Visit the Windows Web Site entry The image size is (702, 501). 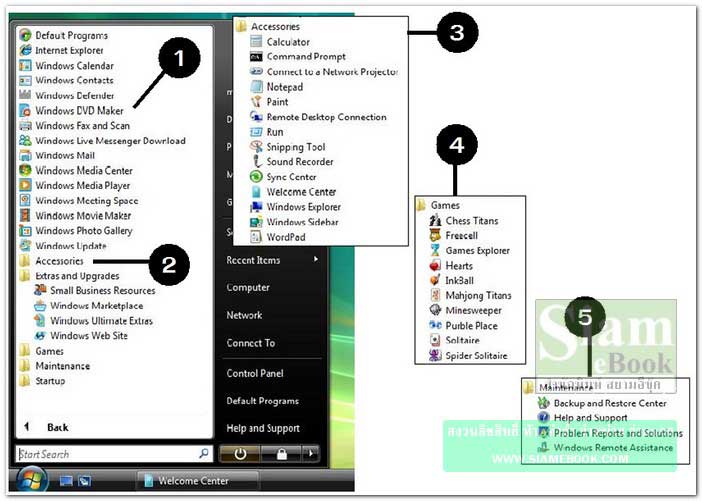pos(81,336)
